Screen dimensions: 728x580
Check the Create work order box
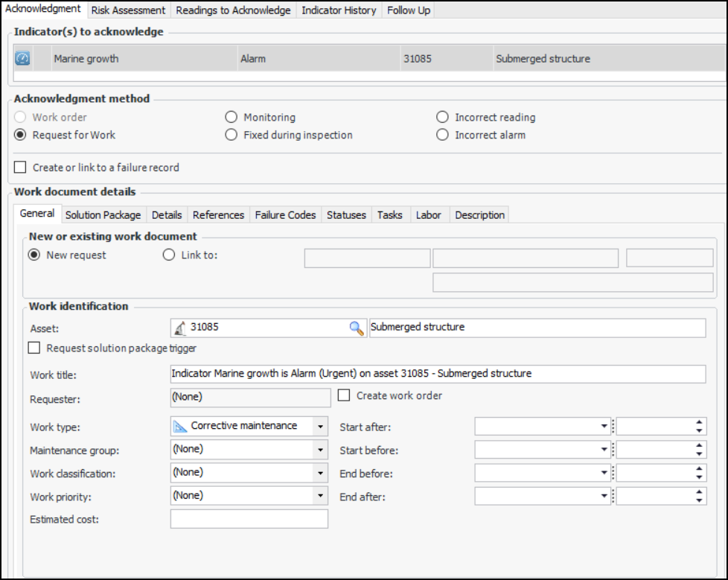344,395
